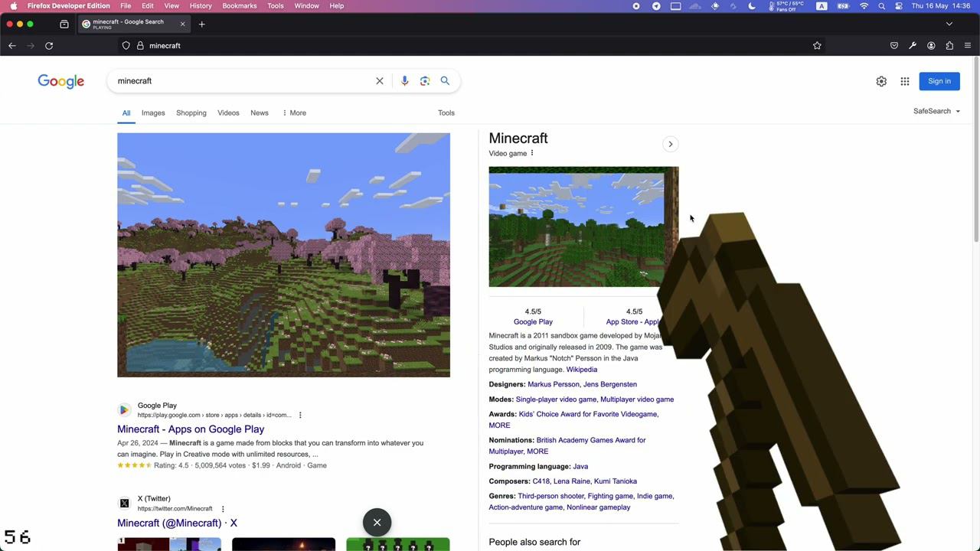The width and height of the screenshot is (980, 551).
Task: Open the Bookmarks menu
Action: pos(240,6)
